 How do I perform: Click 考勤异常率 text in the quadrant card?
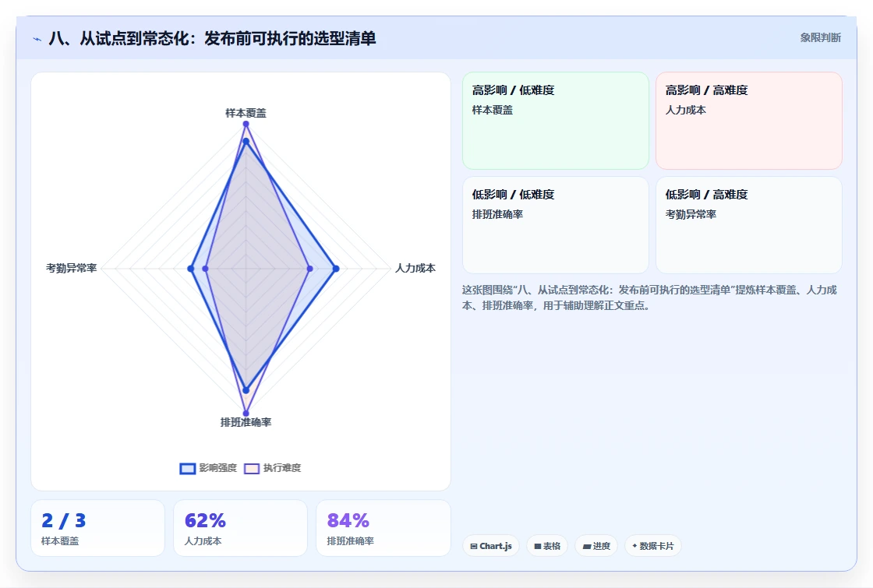pos(691,214)
